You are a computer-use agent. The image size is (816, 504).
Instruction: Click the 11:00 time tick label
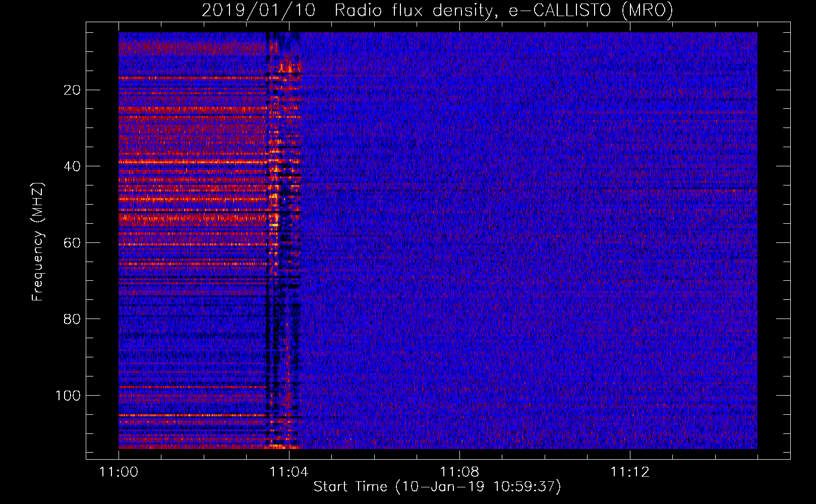(119, 472)
